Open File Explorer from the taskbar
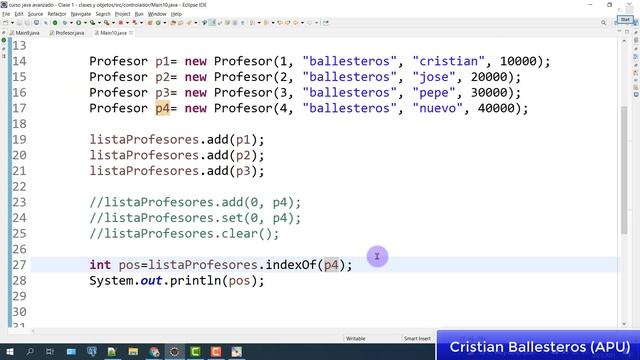Image resolution: width=640 pixels, height=360 pixels. click(133, 351)
